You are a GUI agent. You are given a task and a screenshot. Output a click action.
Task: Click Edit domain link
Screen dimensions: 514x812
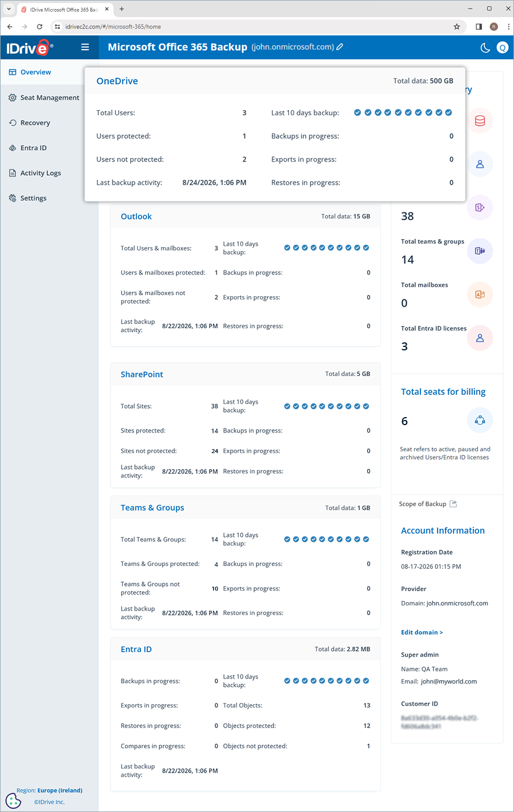pos(422,632)
